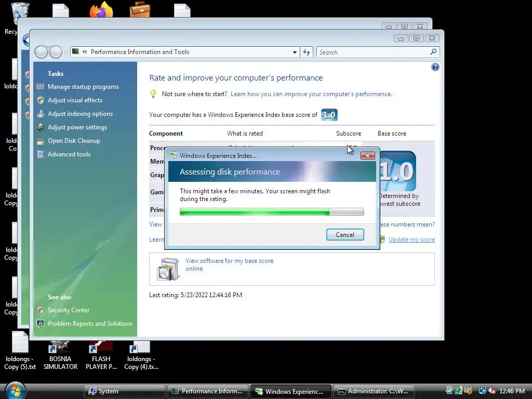Click the shield icon beside Update my score
This screenshot has width=532, height=399.
click(x=382, y=239)
